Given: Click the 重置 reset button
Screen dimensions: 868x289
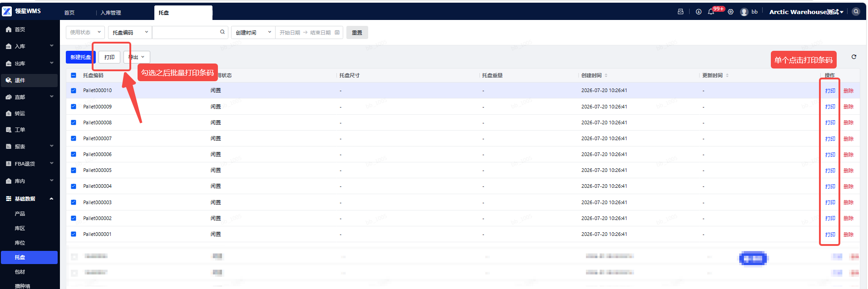Looking at the screenshot, I should point(357,33).
